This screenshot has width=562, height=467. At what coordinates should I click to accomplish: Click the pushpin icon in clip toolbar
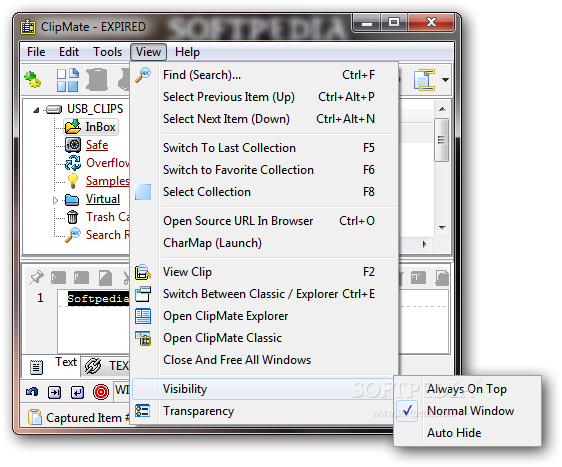(36, 278)
